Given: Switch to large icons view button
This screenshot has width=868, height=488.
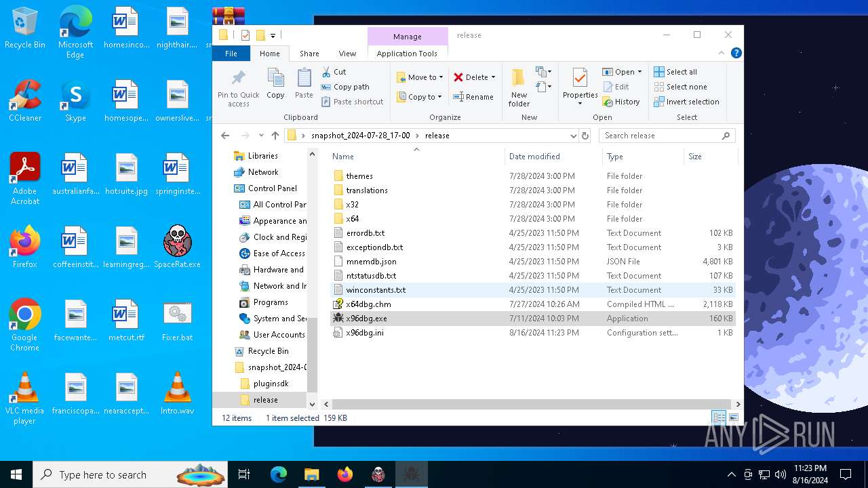Looking at the screenshot, I should [733, 418].
